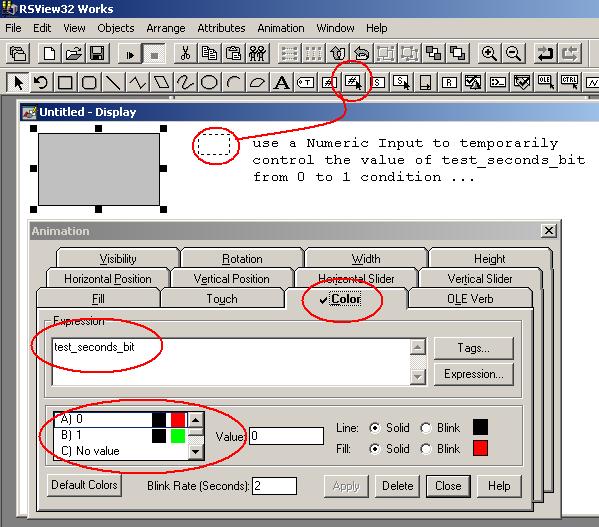Select the arrow pointer tool
Image resolution: width=599 pixels, height=527 pixels.
[18, 82]
